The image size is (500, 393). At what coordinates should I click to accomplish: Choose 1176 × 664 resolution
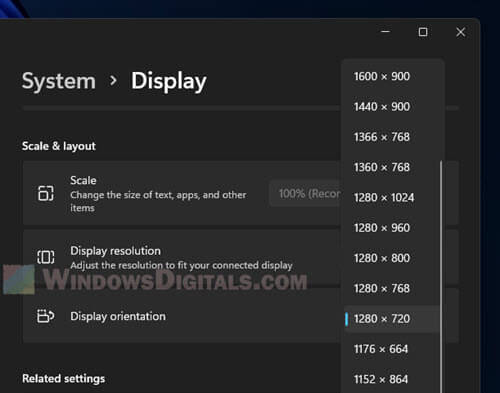(392, 349)
